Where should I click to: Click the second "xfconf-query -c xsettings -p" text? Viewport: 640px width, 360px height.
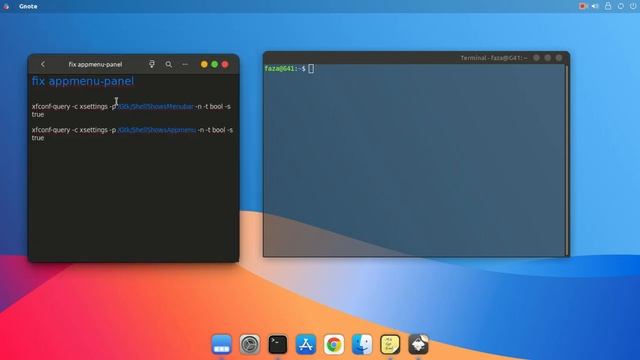(74, 130)
